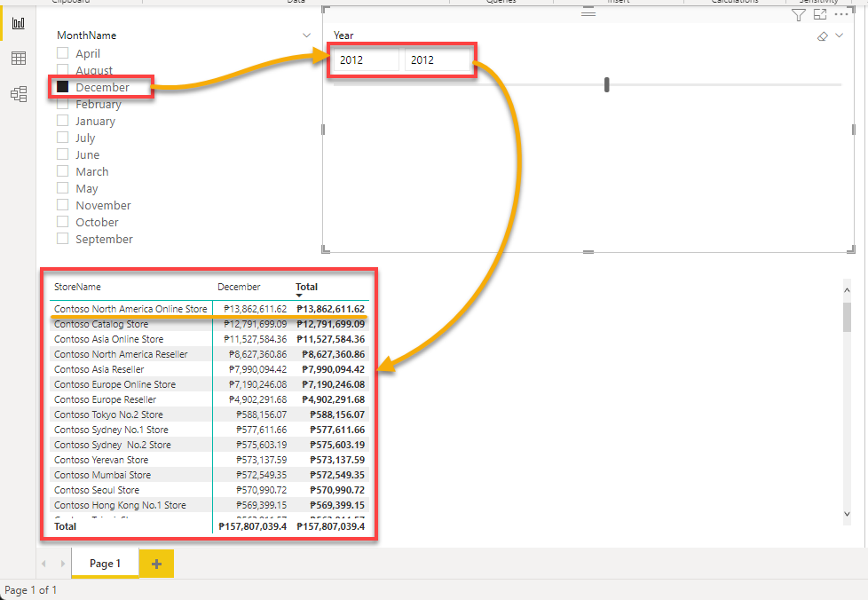Click the December column header
This screenshot has height=600, width=868.
pyautogui.click(x=239, y=287)
